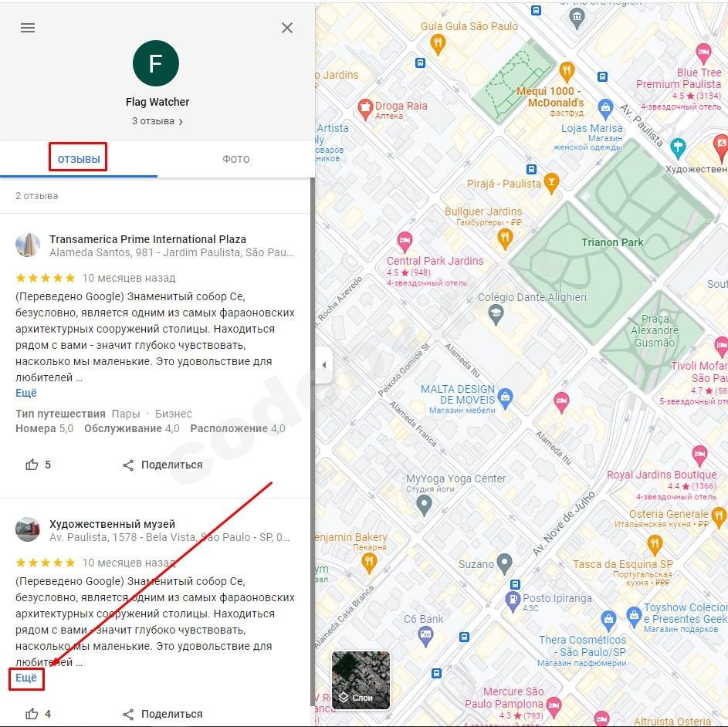
Task: Switch to the ФОТО tab
Action: click(x=236, y=159)
